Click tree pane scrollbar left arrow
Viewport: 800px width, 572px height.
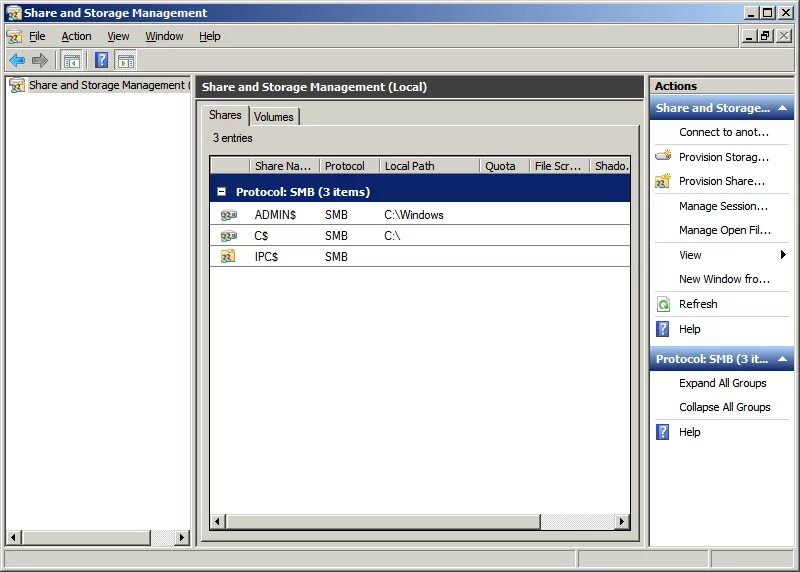[x=14, y=537]
